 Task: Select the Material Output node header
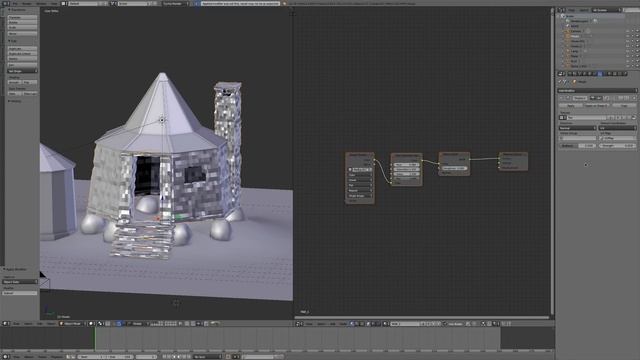[x=513, y=155]
